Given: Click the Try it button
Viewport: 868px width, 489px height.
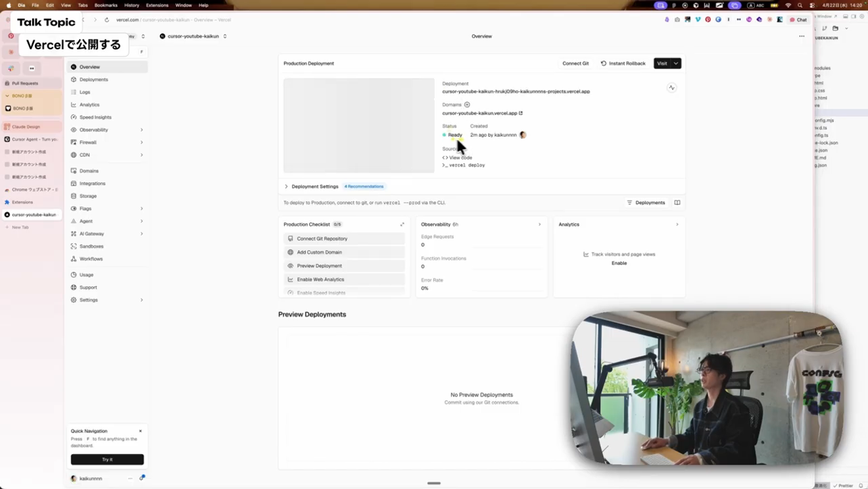Looking at the screenshot, I should pos(107,459).
